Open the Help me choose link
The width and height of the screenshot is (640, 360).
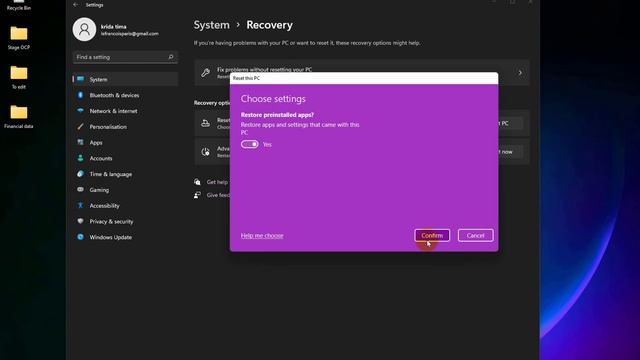(262, 236)
